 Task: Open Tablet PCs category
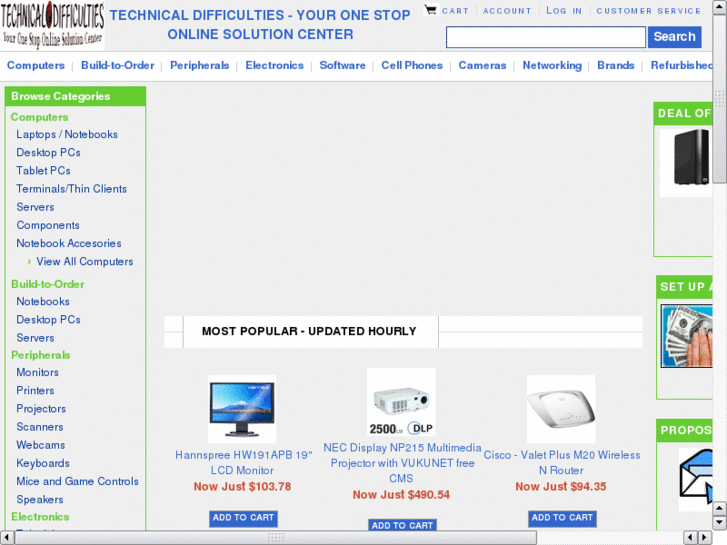coord(43,171)
